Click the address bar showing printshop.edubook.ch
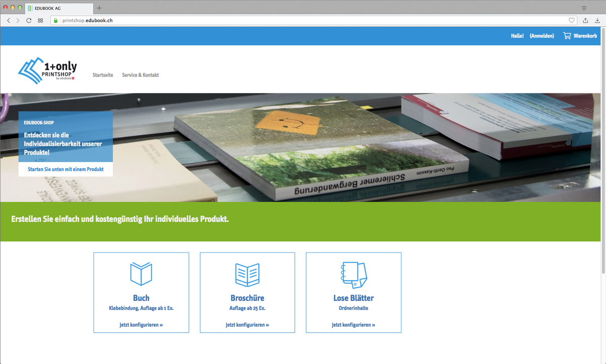The width and height of the screenshot is (606, 364). click(x=303, y=20)
